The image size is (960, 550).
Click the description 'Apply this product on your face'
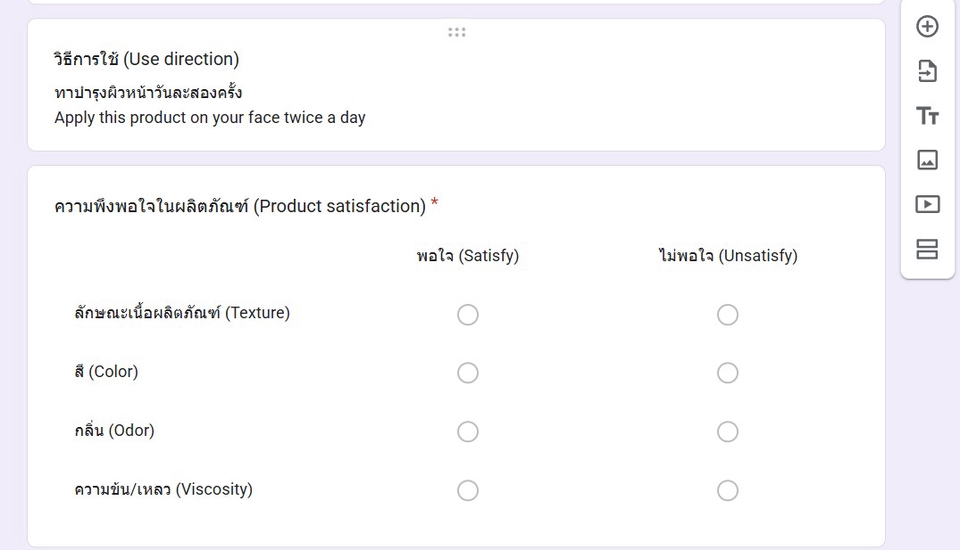coord(210,118)
